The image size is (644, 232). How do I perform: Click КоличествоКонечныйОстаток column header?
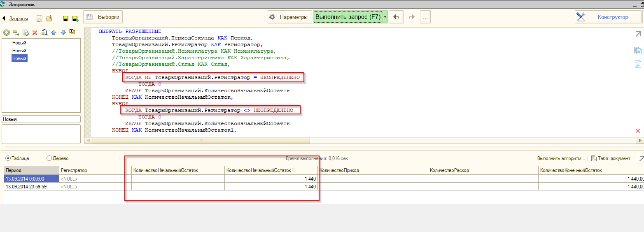[x=591, y=170]
